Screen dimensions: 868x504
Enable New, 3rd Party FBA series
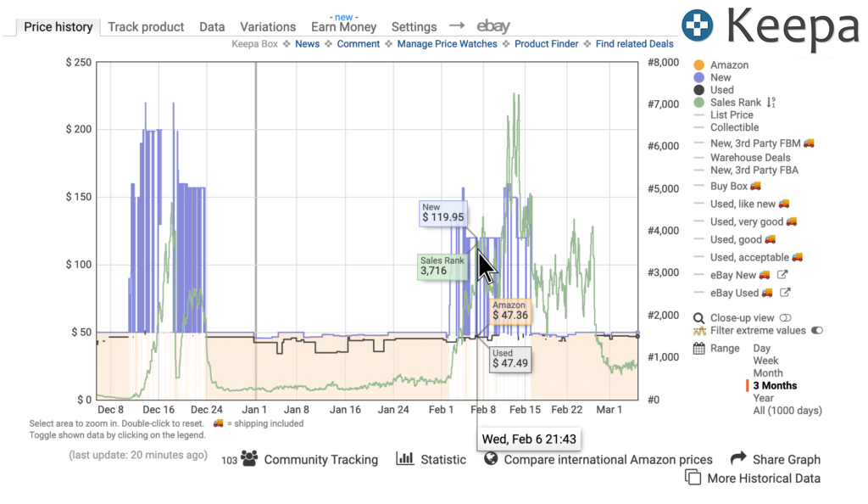coord(754,170)
